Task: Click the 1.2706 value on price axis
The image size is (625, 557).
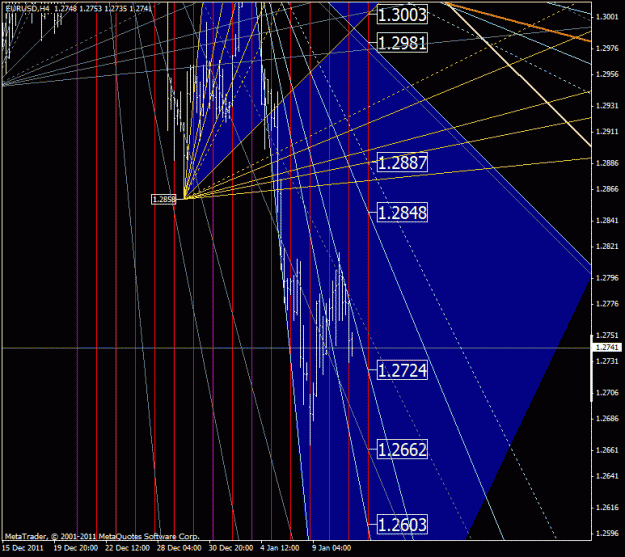Action: pyautogui.click(x=607, y=393)
